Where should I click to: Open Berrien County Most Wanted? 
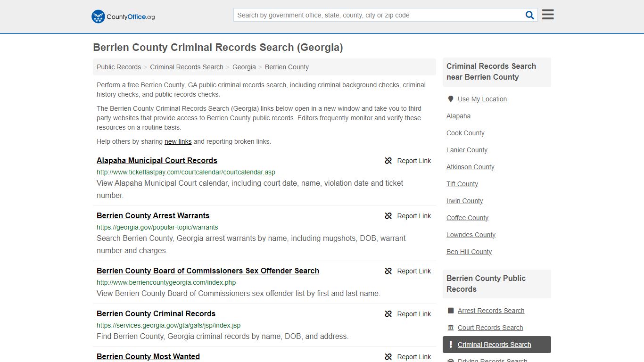(148, 356)
